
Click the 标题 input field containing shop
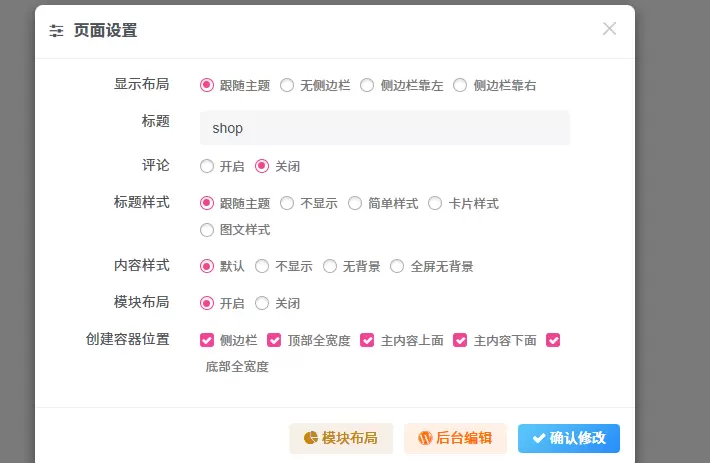click(384, 128)
